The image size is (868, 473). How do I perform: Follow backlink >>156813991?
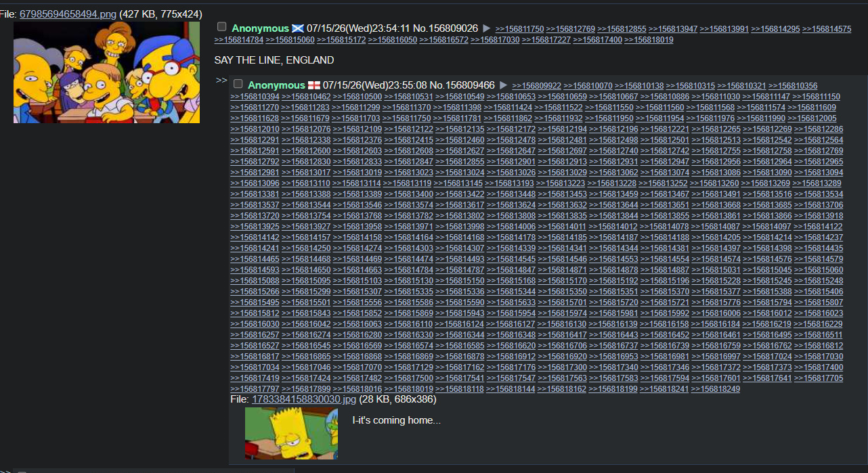point(724,29)
